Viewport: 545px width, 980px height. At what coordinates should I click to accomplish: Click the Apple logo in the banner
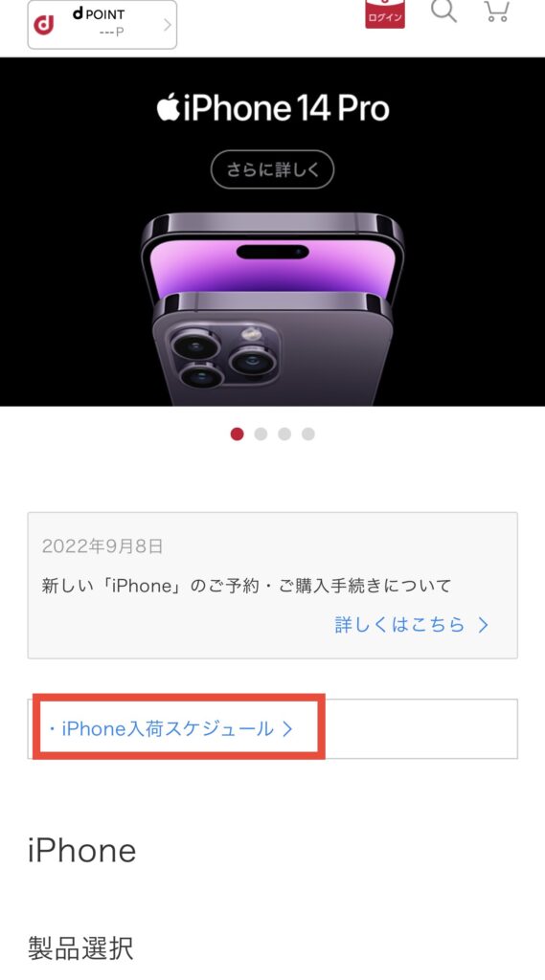pyautogui.click(x=168, y=107)
